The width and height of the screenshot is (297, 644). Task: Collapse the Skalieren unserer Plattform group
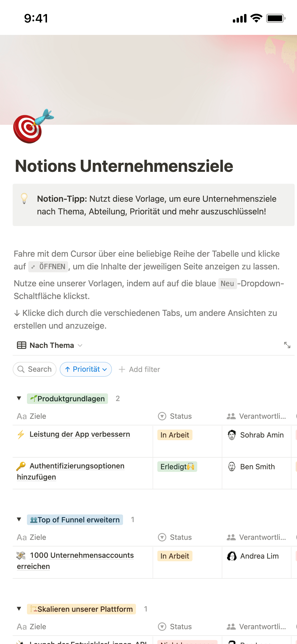coord(19,609)
